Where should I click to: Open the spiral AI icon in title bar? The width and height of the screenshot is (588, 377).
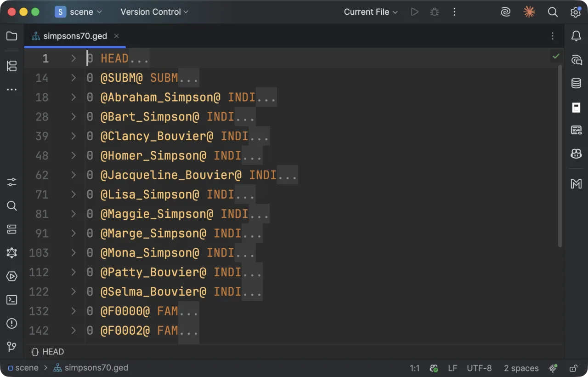coord(506,12)
